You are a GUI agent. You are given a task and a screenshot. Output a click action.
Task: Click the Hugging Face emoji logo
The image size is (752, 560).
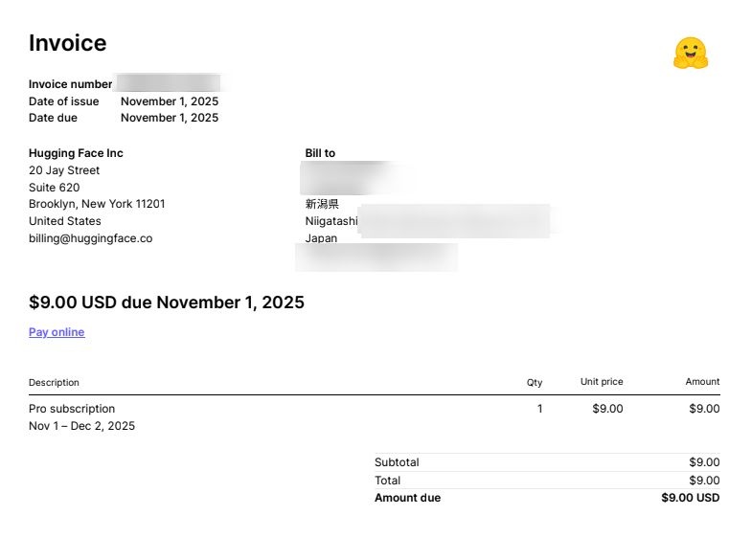click(690, 54)
